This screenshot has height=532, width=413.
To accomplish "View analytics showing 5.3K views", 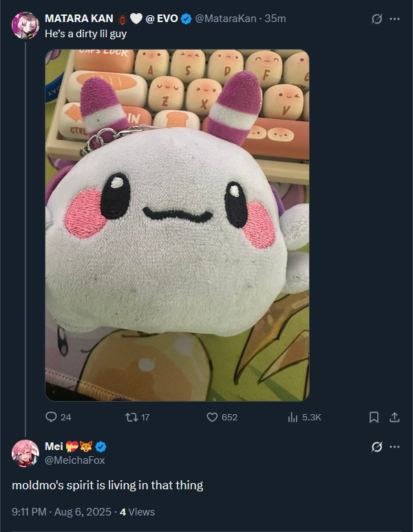I will pos(293,417).
